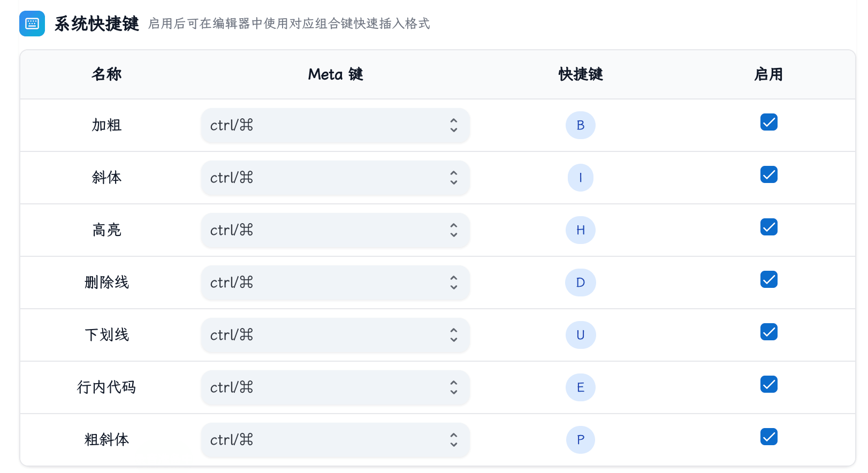Image resolution: width=868 pixels, height=473 pixels.
Task: Open the 行内代码 Meta key selector
Action: (336, 387)
